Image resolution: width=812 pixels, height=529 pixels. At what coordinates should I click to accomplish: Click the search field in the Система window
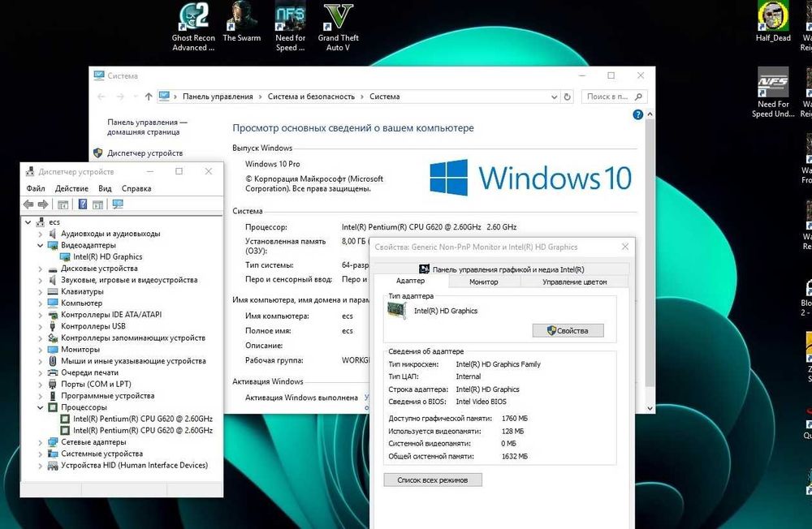614,97
